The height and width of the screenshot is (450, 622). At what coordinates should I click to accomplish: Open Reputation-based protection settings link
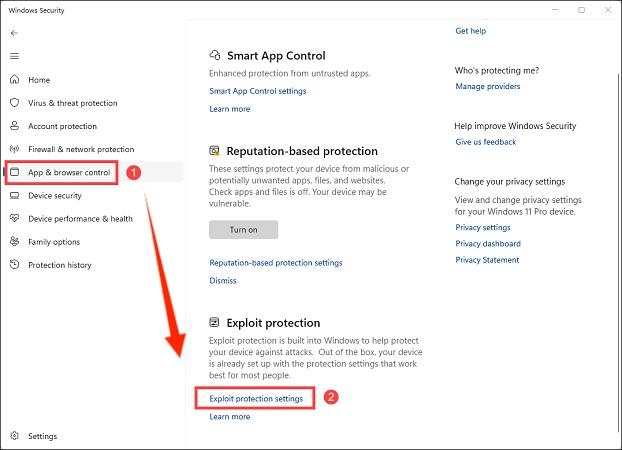pos(276,263)
